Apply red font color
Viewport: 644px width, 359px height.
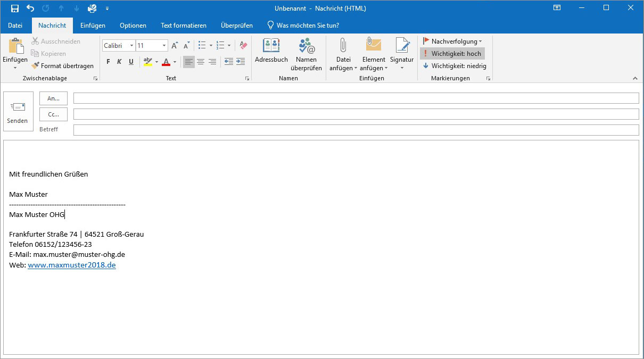point(166,62)
